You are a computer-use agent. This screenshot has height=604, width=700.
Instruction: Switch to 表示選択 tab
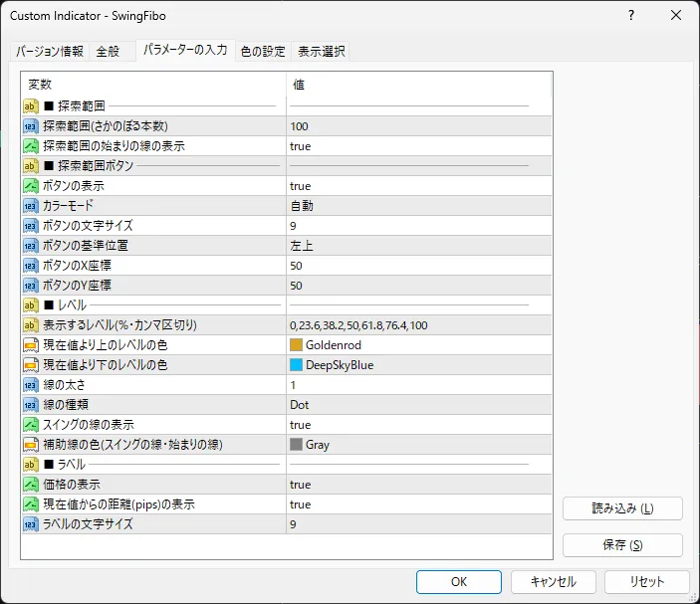tap(321, 52)
